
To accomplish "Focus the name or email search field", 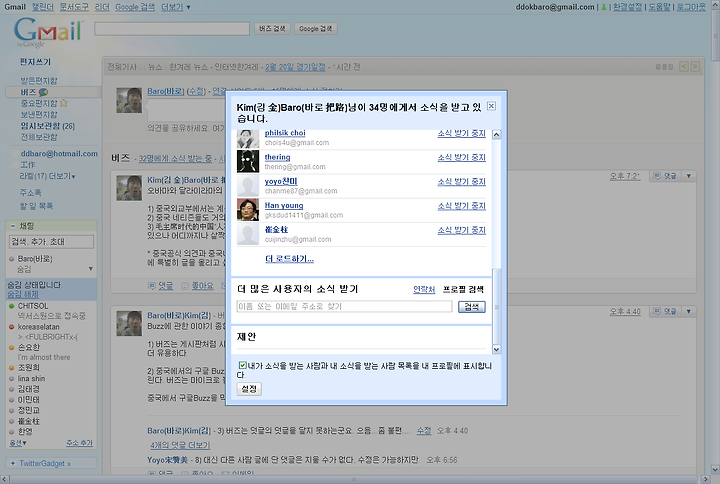I will pyautogui.click(x=344, y=306).
